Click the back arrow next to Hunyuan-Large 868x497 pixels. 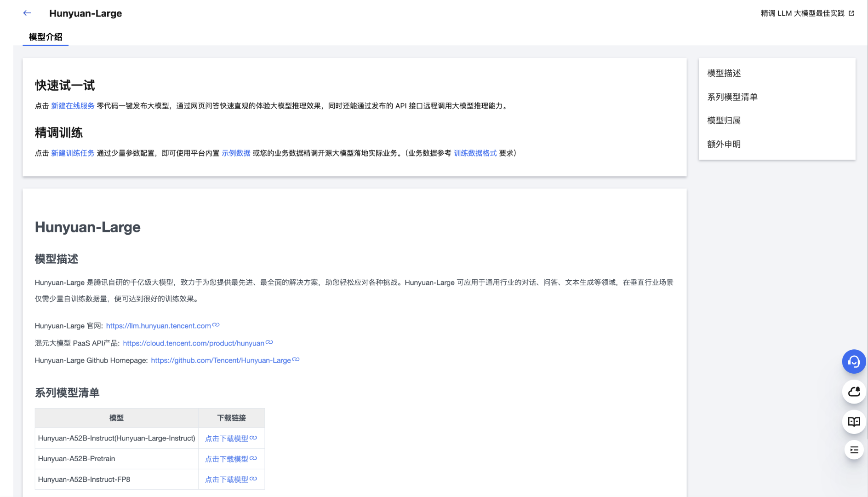coord(27,13)
